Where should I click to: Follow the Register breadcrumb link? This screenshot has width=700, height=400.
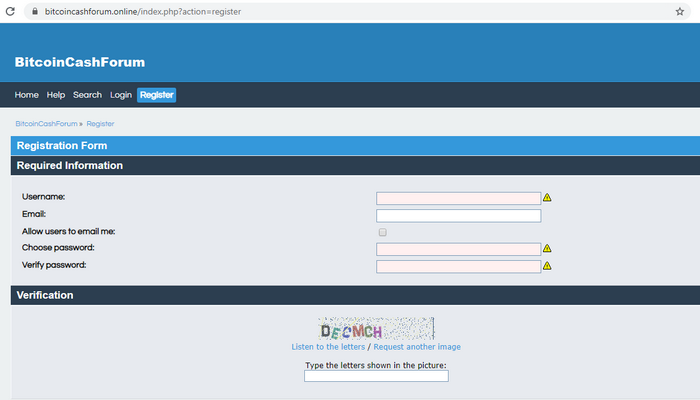(100, 124)
